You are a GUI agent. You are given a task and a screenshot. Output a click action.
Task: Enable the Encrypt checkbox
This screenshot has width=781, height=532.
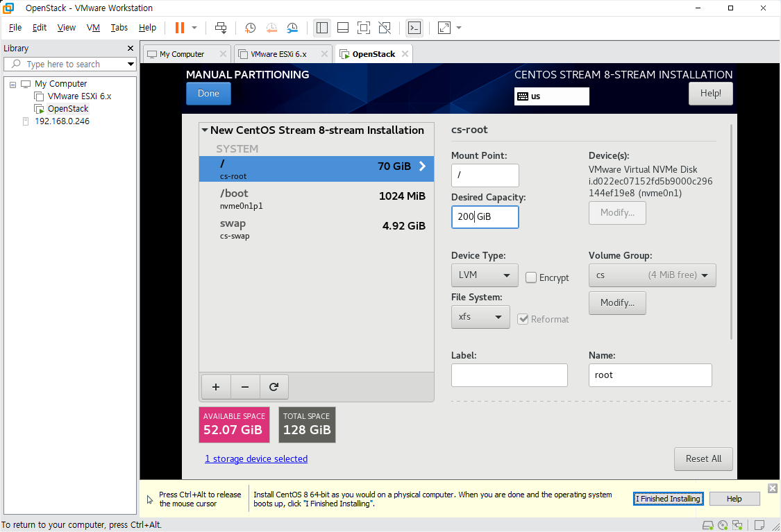(531, 277)
